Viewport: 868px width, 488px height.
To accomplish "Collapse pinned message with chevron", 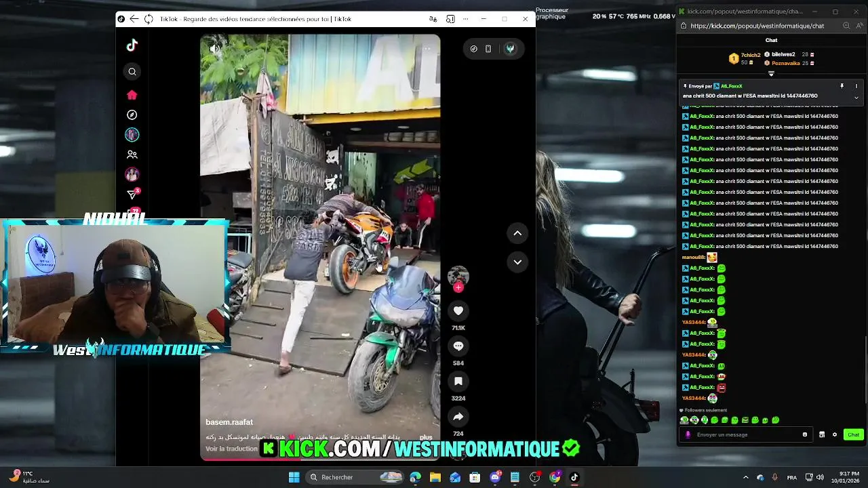I will [x=856, y=98].
